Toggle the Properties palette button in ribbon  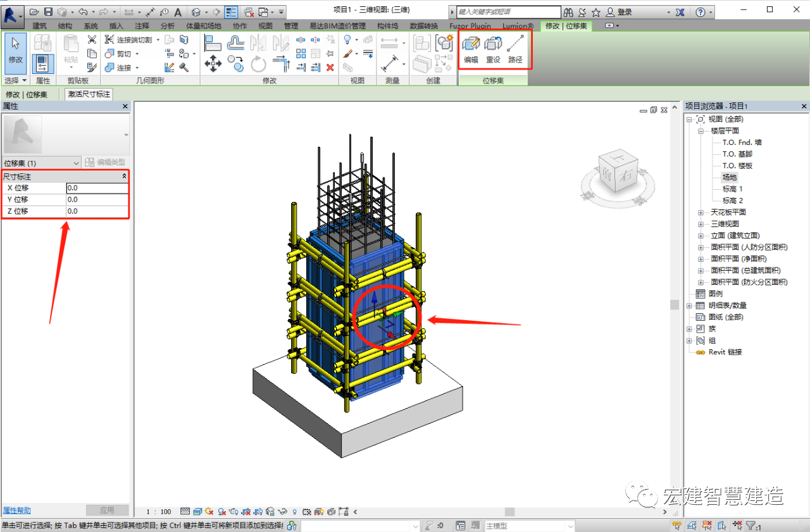click(x=43, y=63)
